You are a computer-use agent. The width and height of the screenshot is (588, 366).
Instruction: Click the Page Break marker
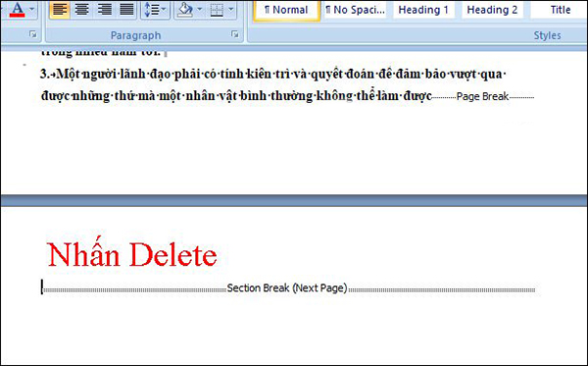[x=482, y=96]
